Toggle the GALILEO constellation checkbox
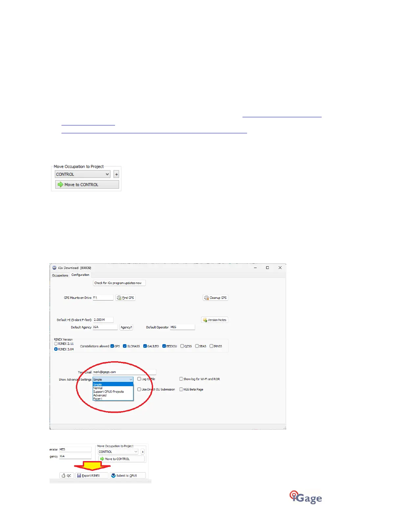The width and height of the screenshot is (414, 532). click(145, 346)
